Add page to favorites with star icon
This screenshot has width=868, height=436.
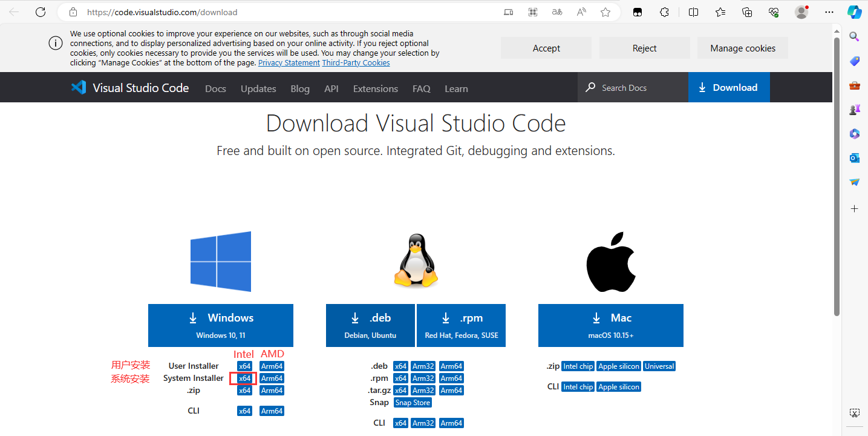(605, 12)
